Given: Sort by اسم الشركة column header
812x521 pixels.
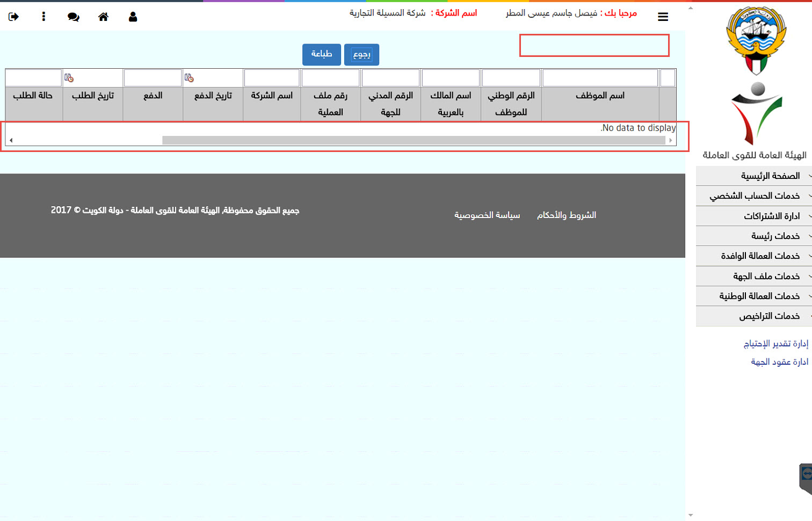Looking at the screenshot, I should (272, 104).
